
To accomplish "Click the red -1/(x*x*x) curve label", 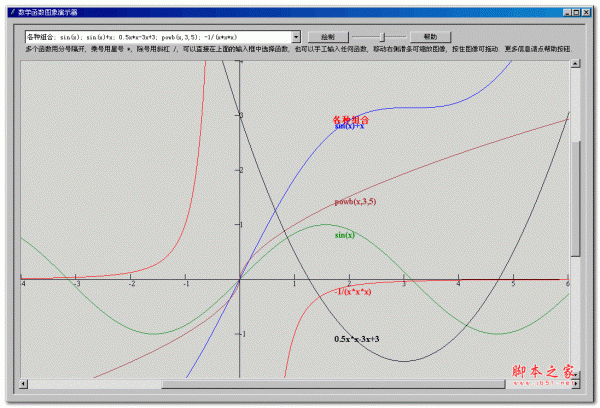I will 353,291.
